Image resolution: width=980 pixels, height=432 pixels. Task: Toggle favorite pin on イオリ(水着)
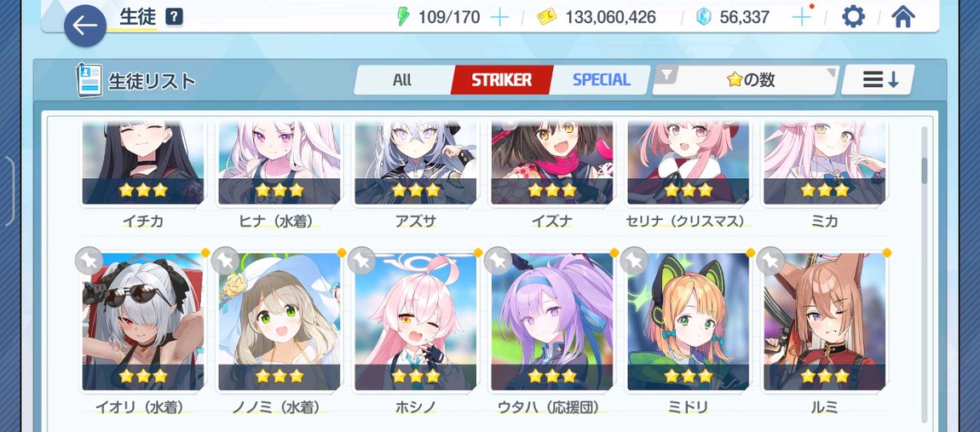[89, 262]
